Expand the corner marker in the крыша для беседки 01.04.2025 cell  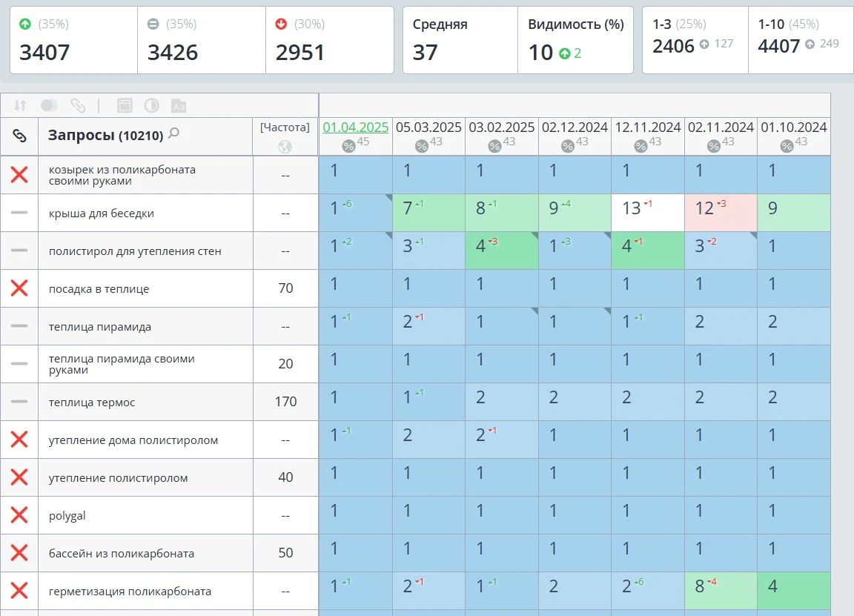coord(388,198)
